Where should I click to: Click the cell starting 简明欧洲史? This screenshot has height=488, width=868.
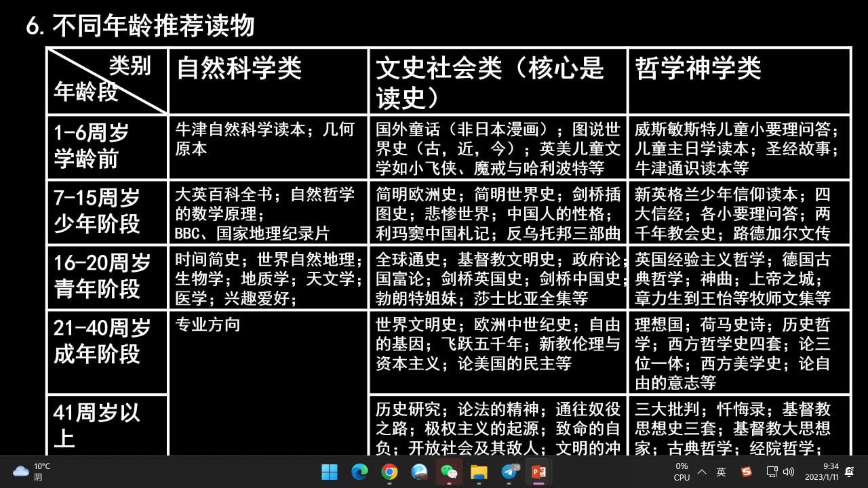click(498, 212)
